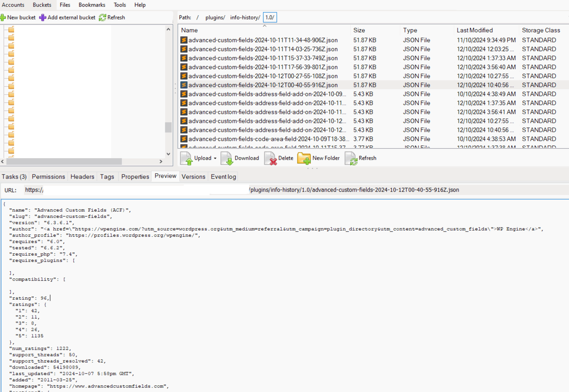
Task: Click the topmost folder icon in bucket tree
Action: coord(11,29)
